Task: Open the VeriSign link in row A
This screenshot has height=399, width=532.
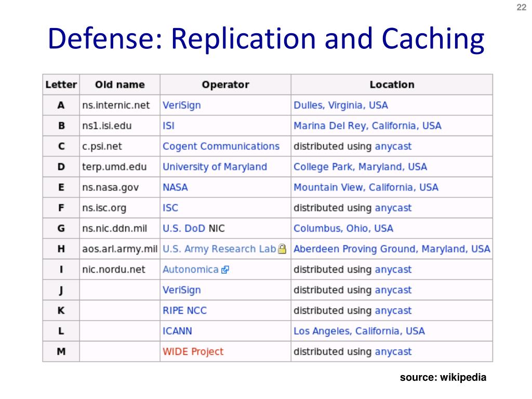Action: (182, 105)
